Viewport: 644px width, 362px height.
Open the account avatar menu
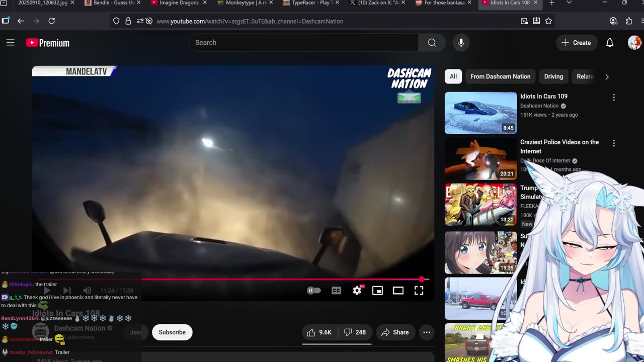click(634, 43)
